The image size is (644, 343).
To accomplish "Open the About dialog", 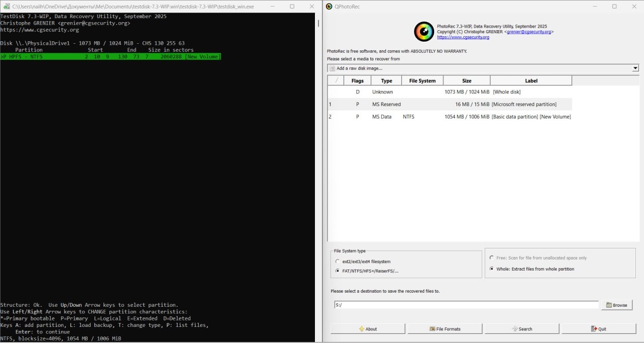I will (x=368, y=329).
